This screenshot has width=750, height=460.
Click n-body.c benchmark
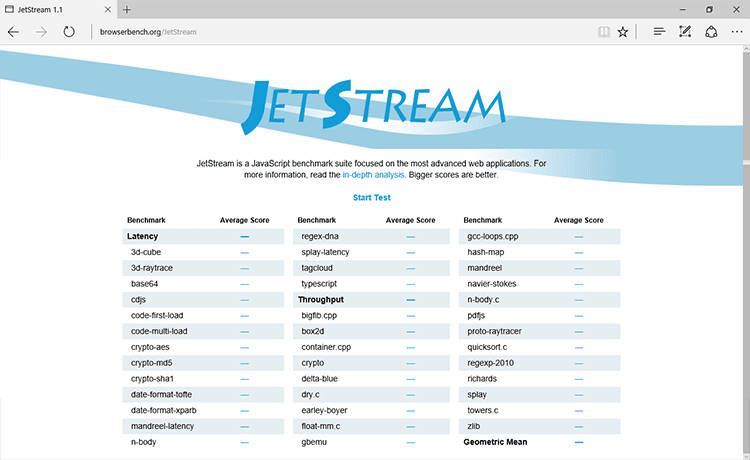[483, 300]
